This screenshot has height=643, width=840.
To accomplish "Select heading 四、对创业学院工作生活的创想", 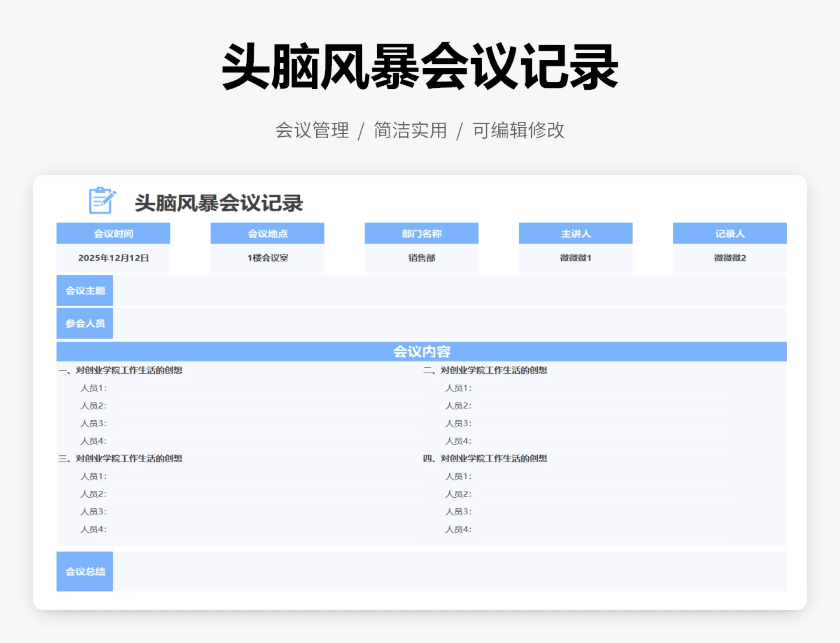I will point(486,459).
